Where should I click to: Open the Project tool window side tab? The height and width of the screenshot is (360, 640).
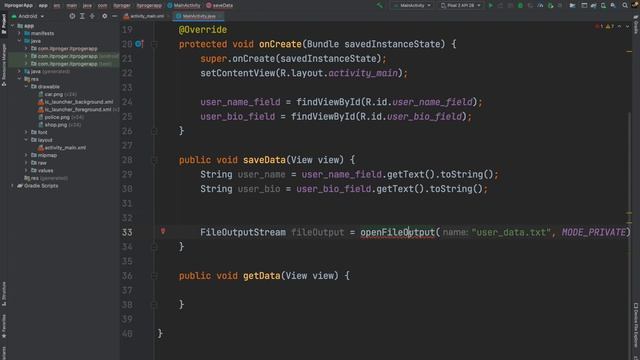click(x=4, y=25)
